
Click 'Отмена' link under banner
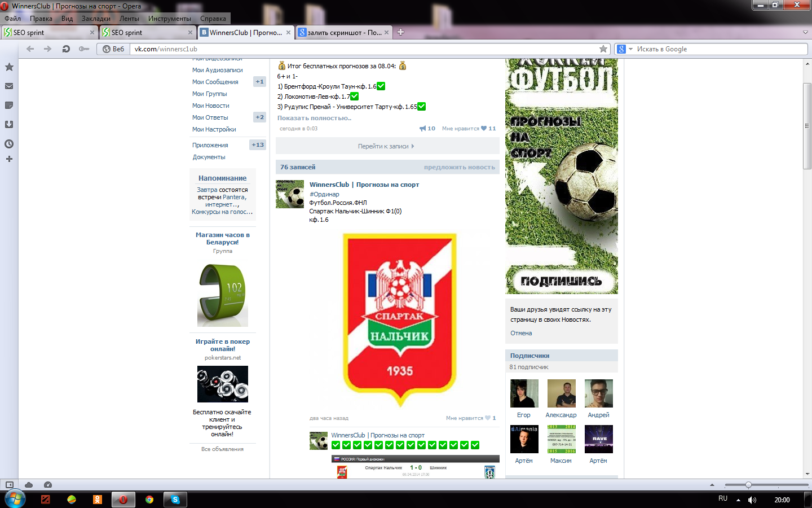tap(521, 333)
